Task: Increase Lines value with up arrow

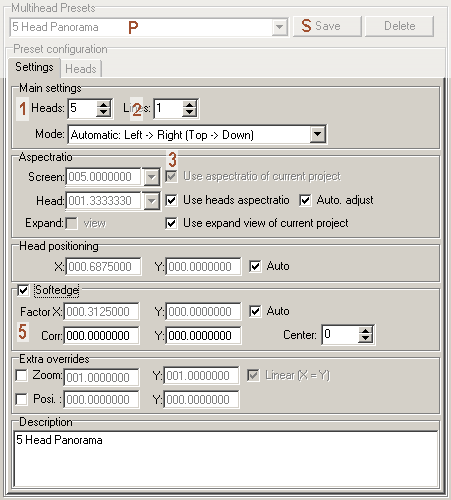Action: coord(189,104)
